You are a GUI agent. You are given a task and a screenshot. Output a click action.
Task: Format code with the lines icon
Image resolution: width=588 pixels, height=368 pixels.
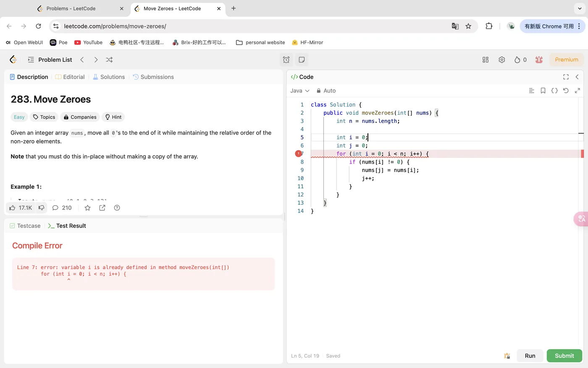point(531,90)
